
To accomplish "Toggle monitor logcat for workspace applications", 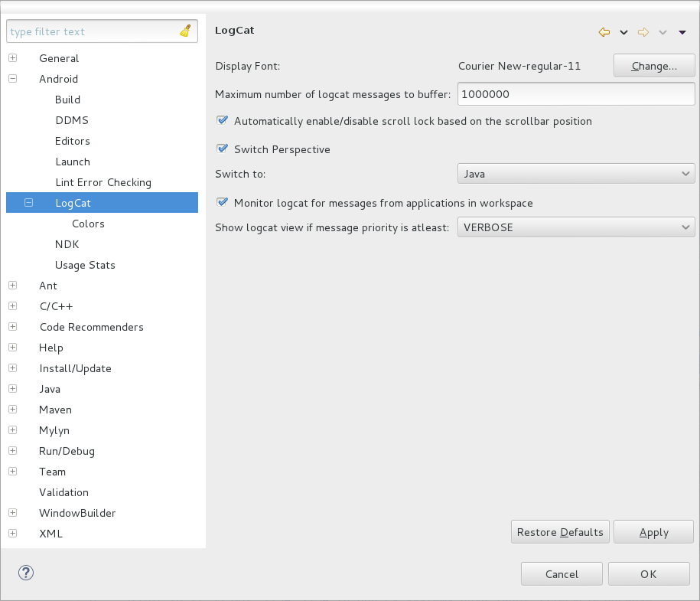I will coord(222,202).
